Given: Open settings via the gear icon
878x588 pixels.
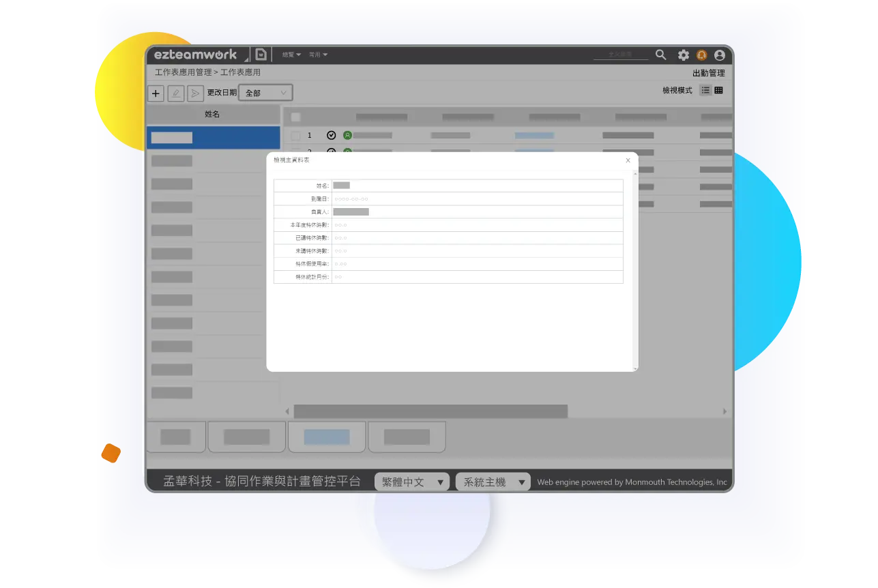Looking at the screenshot, I should click(x=683, y=55).
